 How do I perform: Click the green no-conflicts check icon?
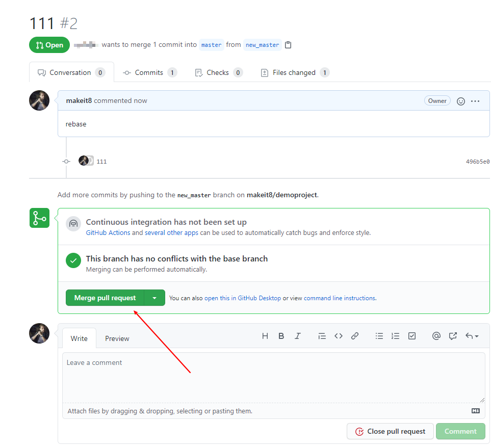point(73,260)
